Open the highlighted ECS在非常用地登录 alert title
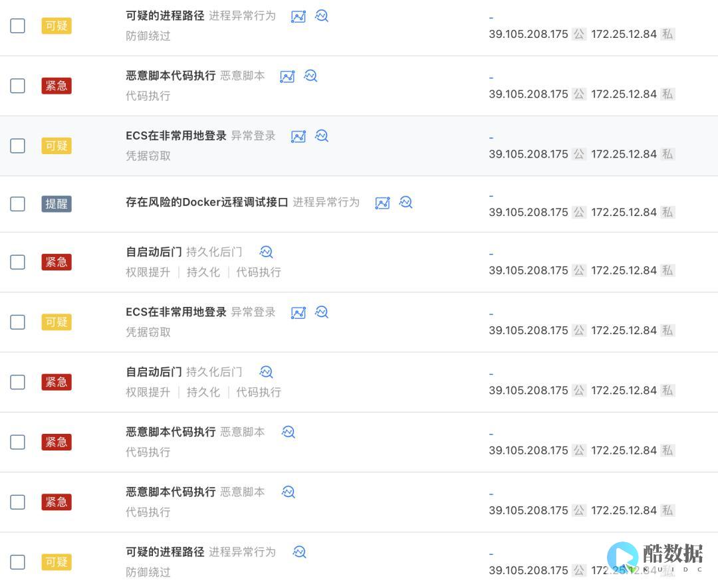 pyautogui.click(x=176, y=136)
